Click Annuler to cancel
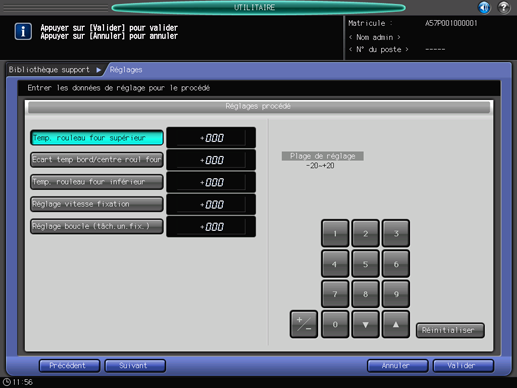The width and height of the screenshot is (517, 388). [397, 365]
